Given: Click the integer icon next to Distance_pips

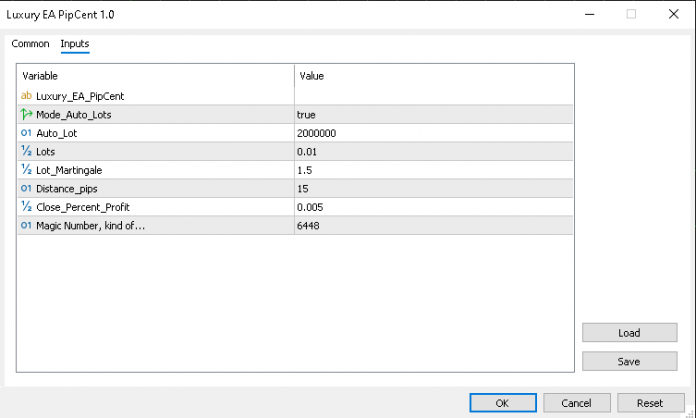Looking at the screenshot, I should [27, 189].
